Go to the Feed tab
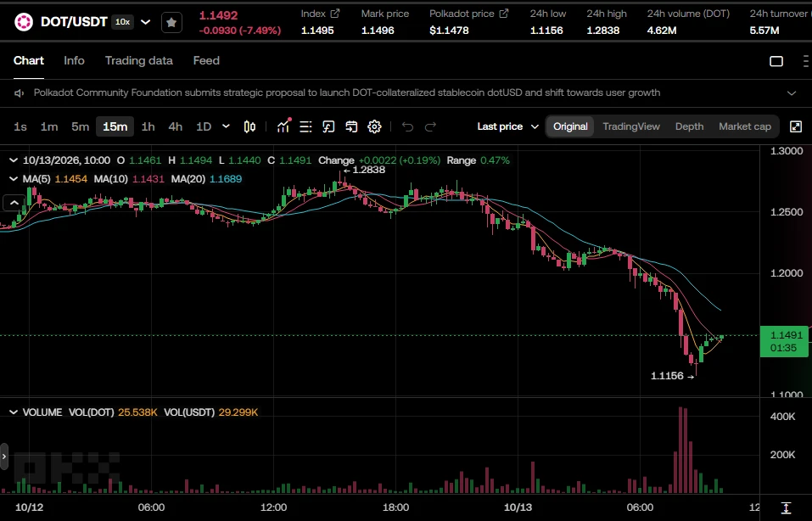The height and width of the screenshot is (521, 812). pos(206,60)
